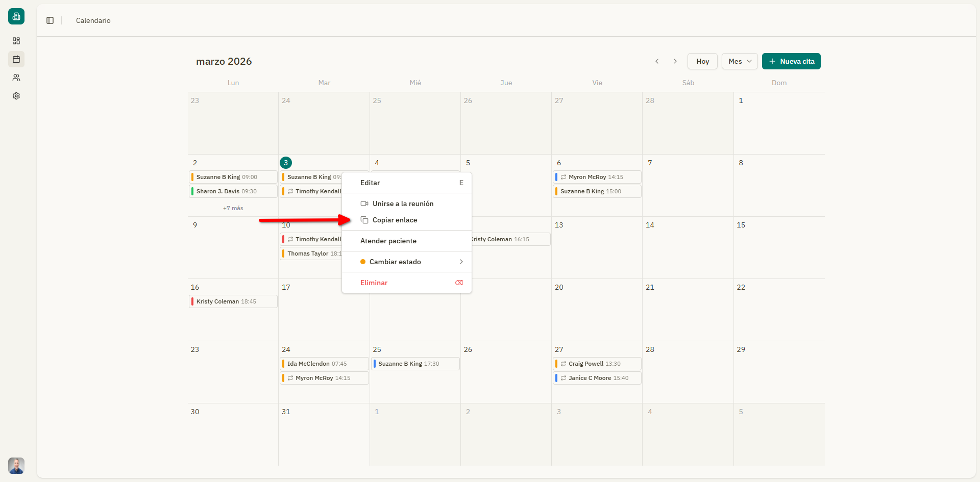Screen dimensions: 980x482
Task: Expand the +7 más appointments link
Action: 233,208
